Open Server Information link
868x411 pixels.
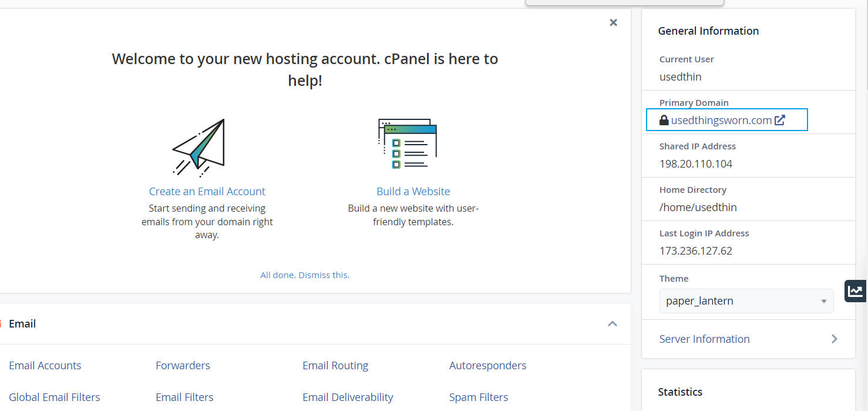coord(704,339)
